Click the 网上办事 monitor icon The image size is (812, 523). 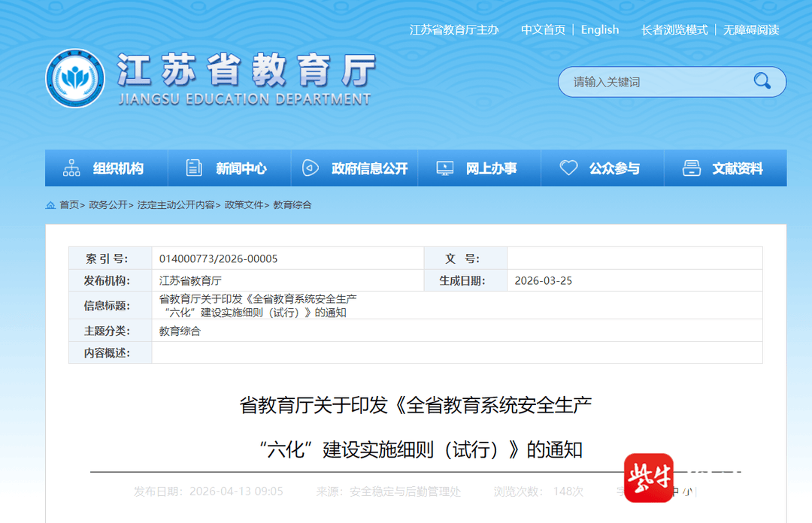(x=445, y=168)
